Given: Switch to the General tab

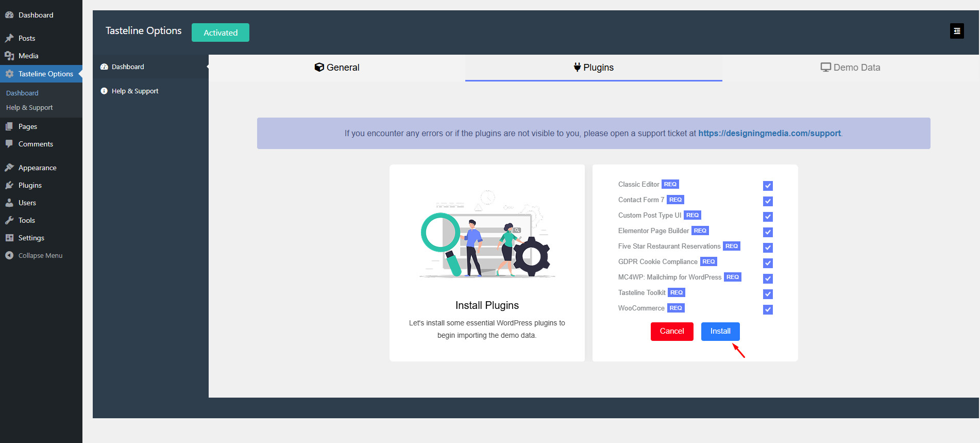Looking at the screenshot, I should tap(337, 68).
